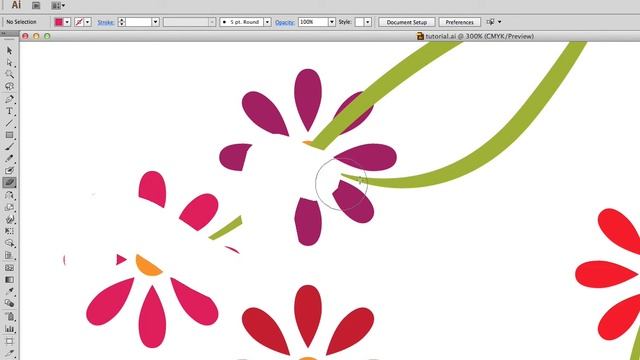This screenshot has width=640, height=360.
Task: Expand the Fill color dropdown arrow
Action: pos(67,22)
